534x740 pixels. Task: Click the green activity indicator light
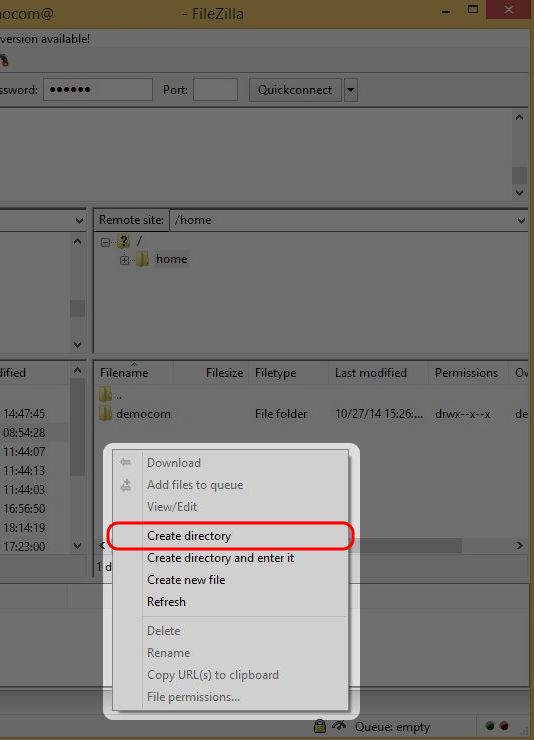pos(490,726)
